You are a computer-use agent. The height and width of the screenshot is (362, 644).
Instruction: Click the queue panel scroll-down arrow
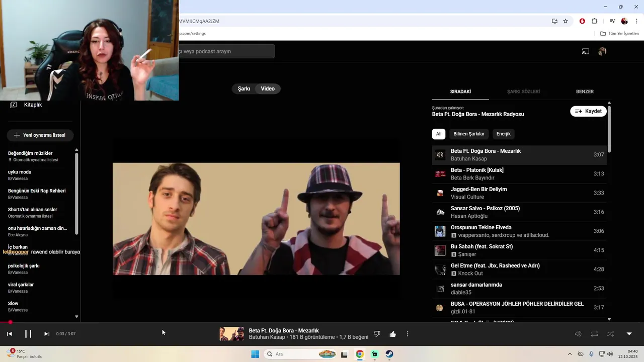coord(609,319)
